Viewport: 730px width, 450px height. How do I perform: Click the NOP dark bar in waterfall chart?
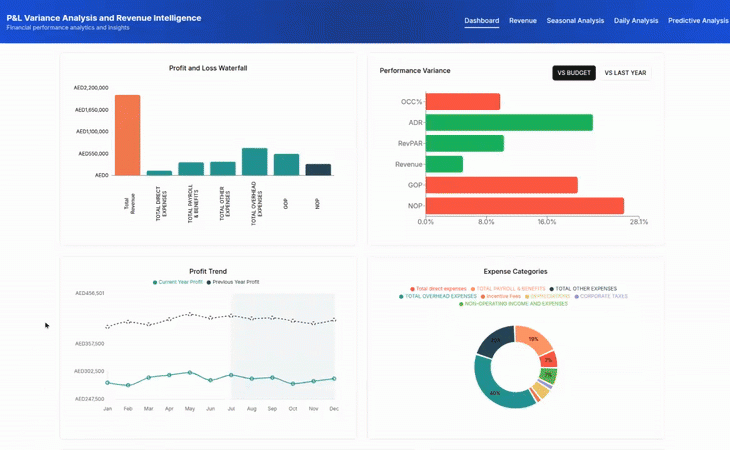[318, 170]
